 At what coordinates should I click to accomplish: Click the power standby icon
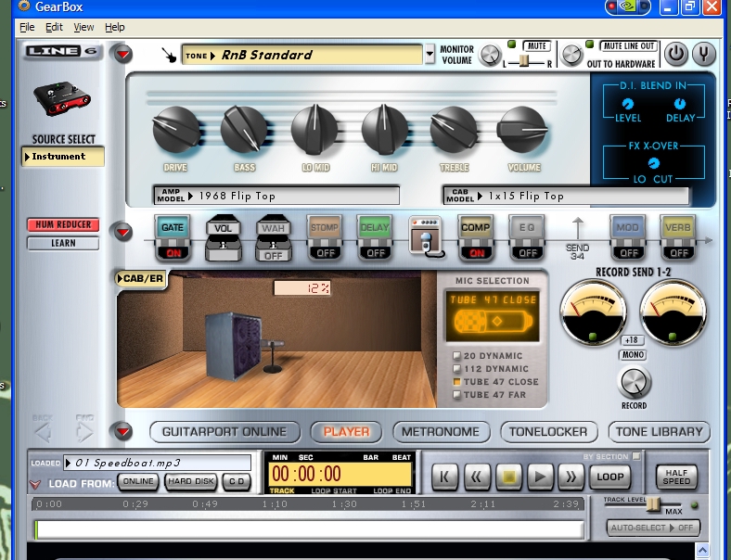coord(675,54)
